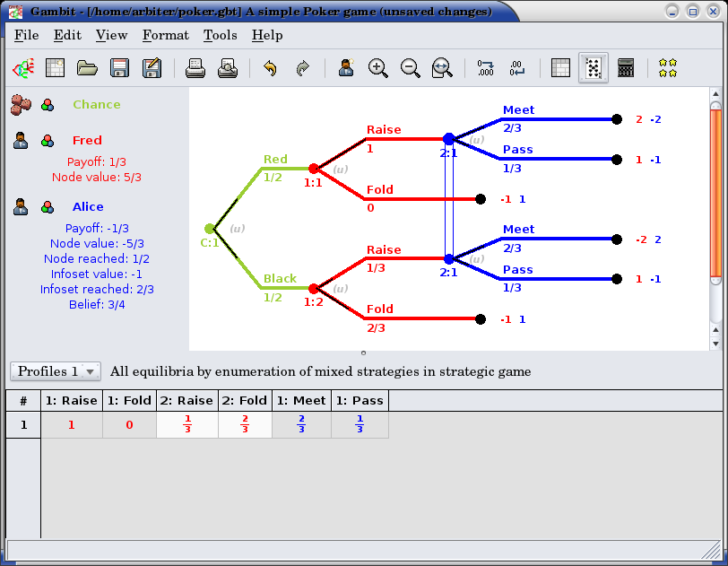728x566 pixels.
Task: Toggle the profiles panel toolbar button
Action: 593,68
